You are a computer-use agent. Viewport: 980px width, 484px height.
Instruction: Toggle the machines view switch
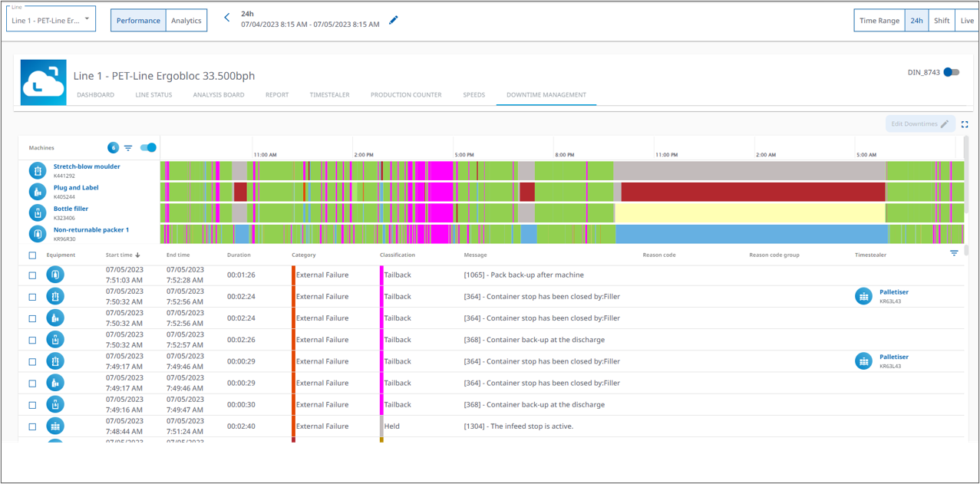148,148
